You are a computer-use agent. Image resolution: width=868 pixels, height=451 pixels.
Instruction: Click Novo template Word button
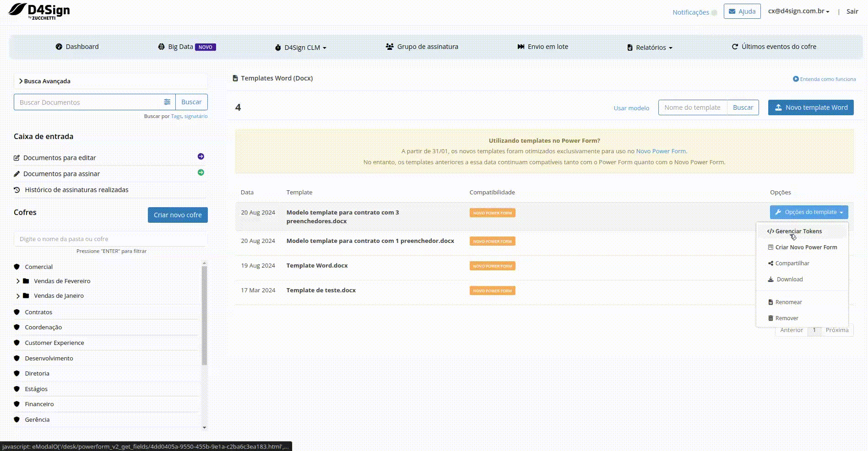[811, 107]
